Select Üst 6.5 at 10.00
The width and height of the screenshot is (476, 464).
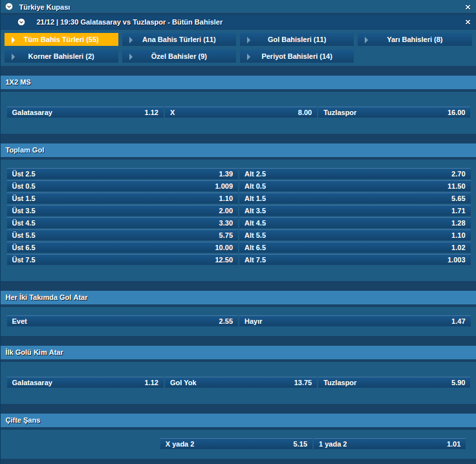(122, 248)
